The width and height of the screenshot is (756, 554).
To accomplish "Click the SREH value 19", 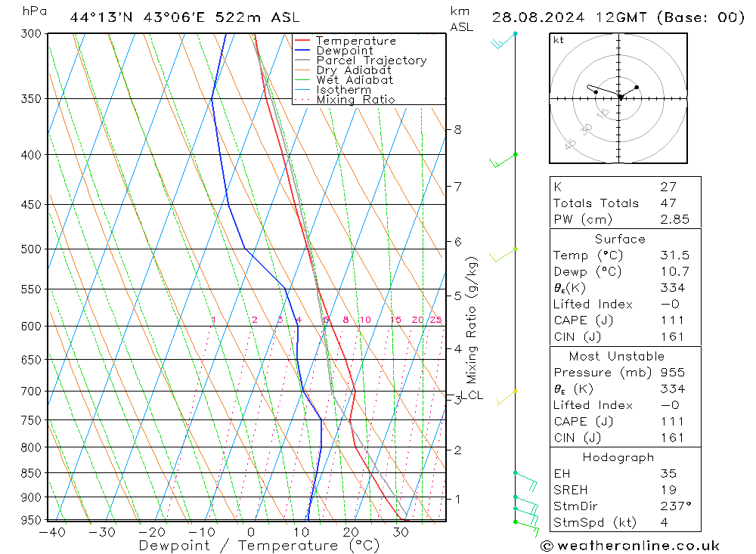I will tap(669, 490).
